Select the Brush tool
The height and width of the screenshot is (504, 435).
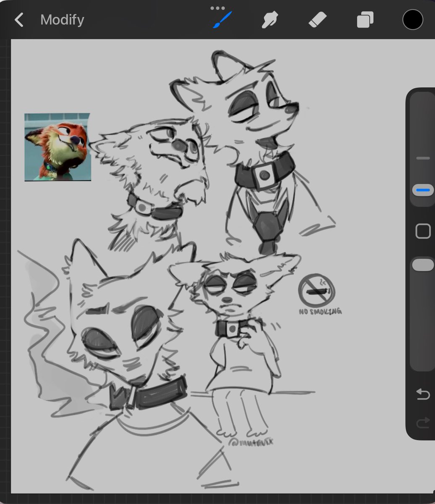(x=222, y=20)
